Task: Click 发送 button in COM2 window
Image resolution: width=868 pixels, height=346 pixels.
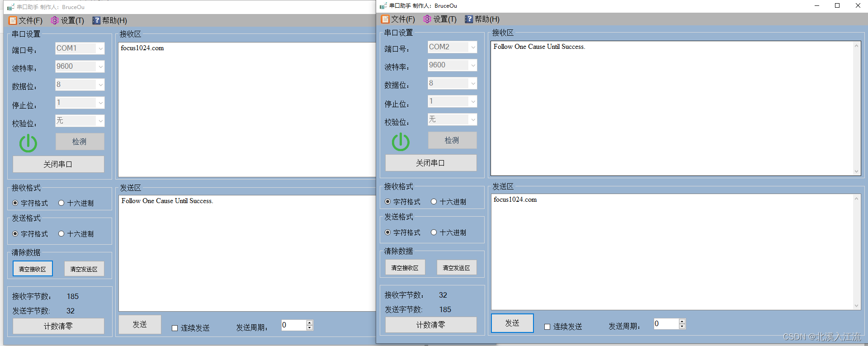Action: [512, 323]
